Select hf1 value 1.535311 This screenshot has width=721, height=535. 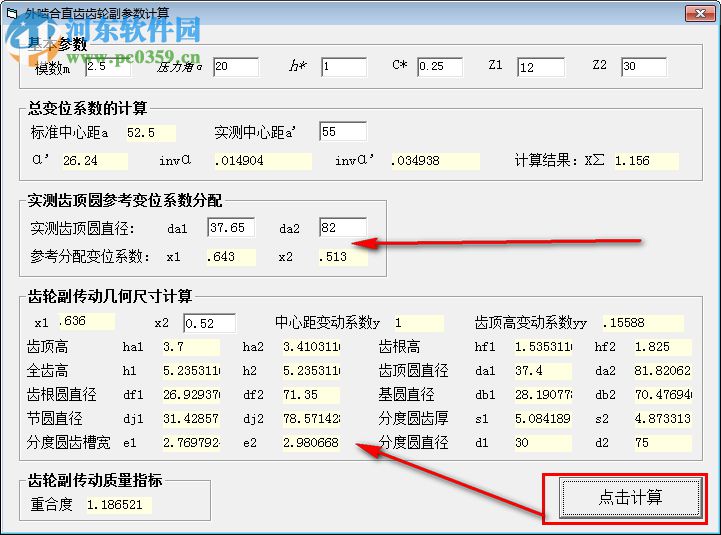click(544, 347)
